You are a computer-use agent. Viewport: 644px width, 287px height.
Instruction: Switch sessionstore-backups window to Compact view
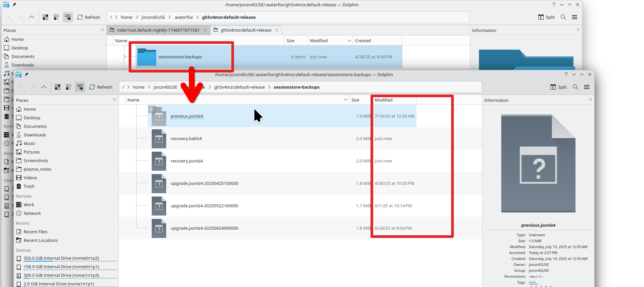[x=69, y=87]
